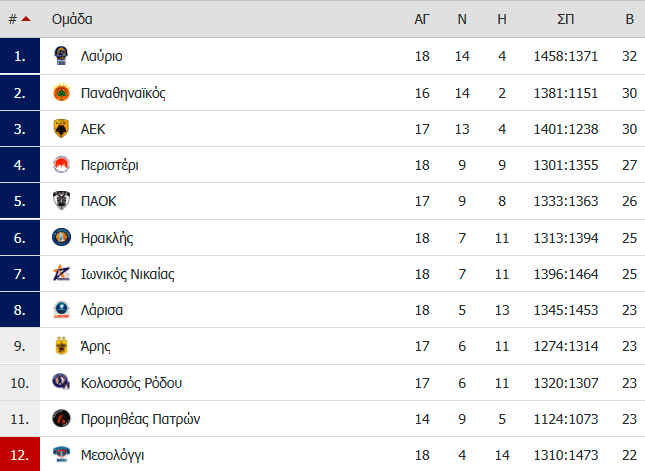Viewport: 645px width, 471px height.
Task: Toggle sort arrow next to # column
Action: coord(26,19)
